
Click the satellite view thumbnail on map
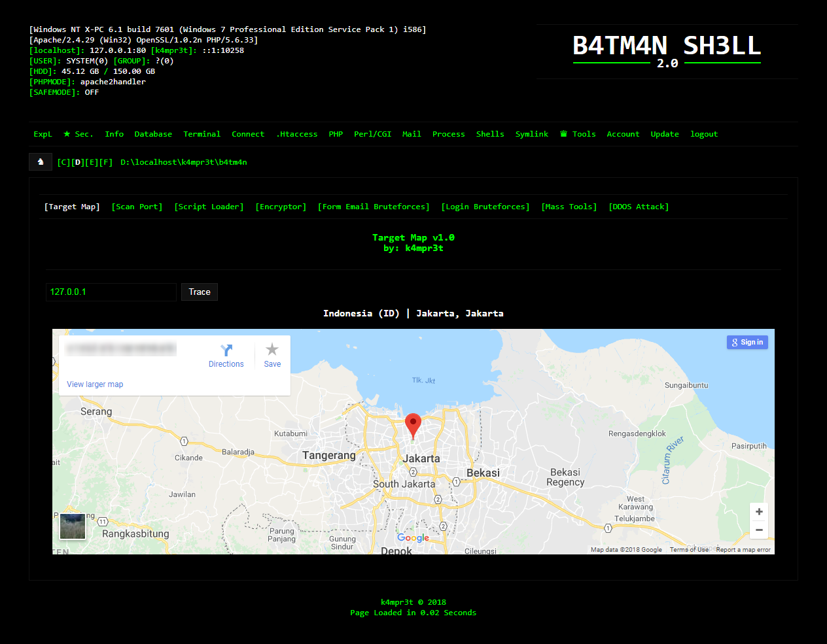click(73, 526)
